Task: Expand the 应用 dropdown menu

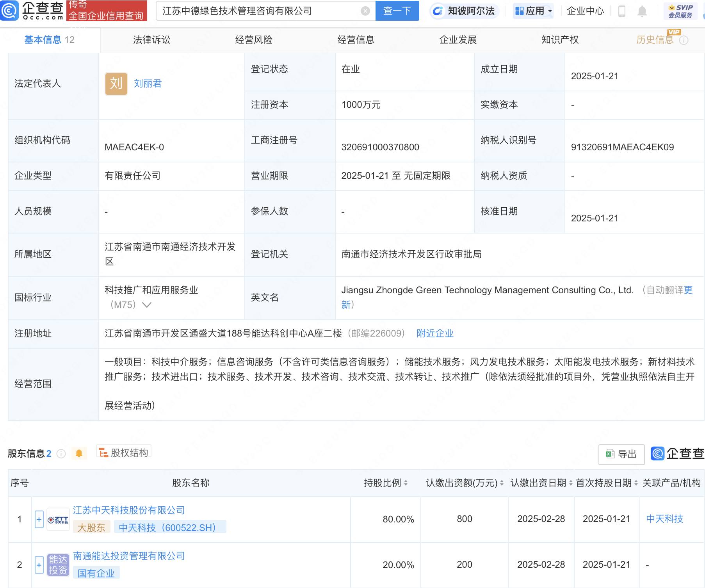Action: [x=533, y=11]
